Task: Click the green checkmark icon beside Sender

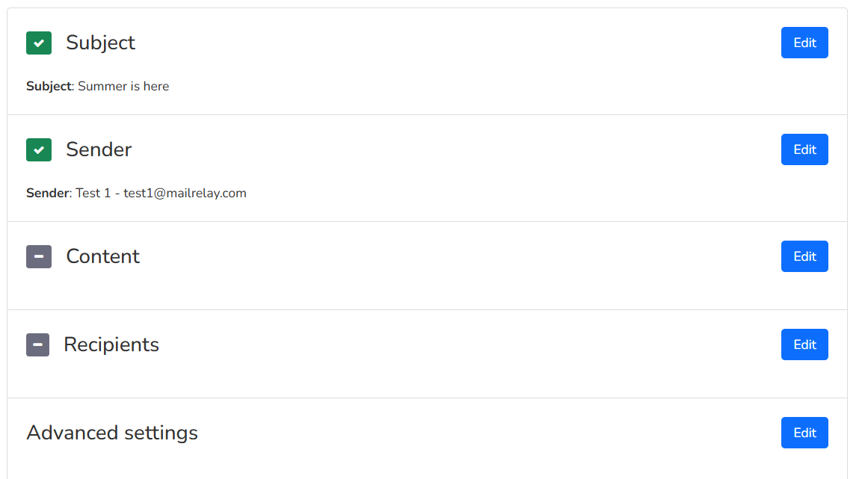Action: click(x=39, y=149)
